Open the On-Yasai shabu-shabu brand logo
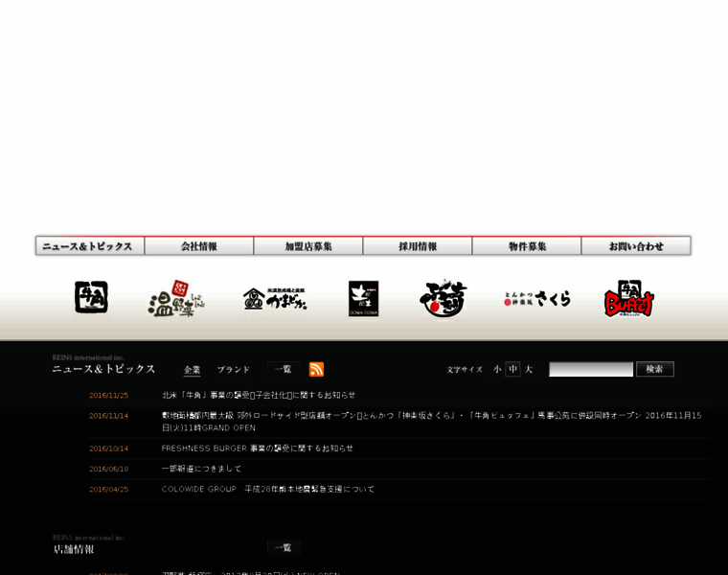This screenshot has height=575, width=728. (176, 299)
